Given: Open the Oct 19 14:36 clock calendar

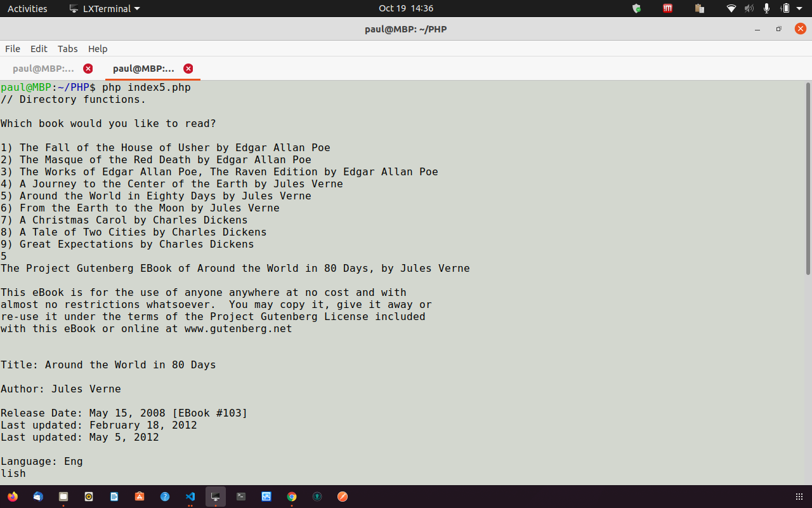Looking at the screenshot, I should coord(406,8).
